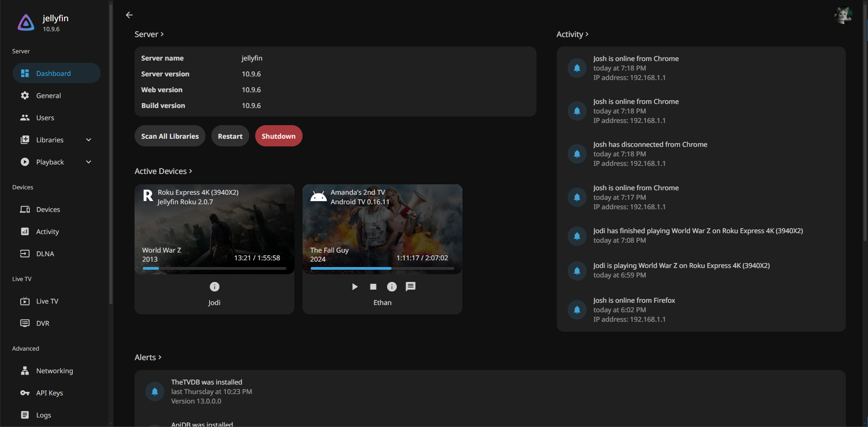Screen dimensions: 868x427
Task: Open the user profile avatar
Action: tap(843, 15)
